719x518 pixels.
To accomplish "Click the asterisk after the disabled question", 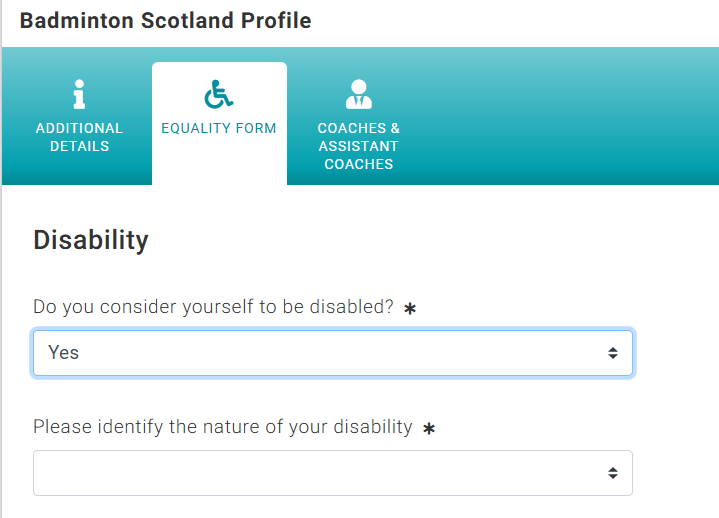I will tap(410, 309).
